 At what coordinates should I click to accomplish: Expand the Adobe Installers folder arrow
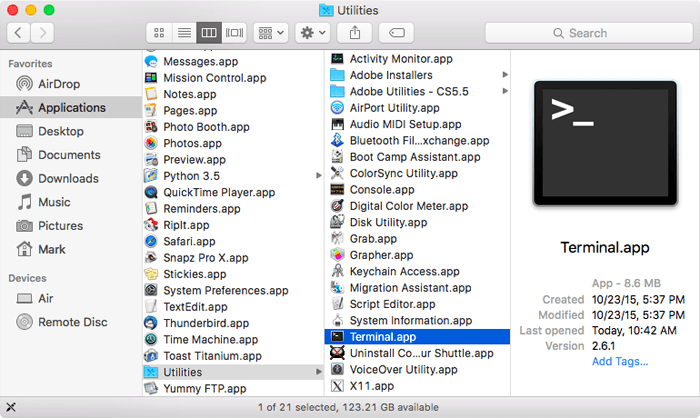[x=505, y=75]
